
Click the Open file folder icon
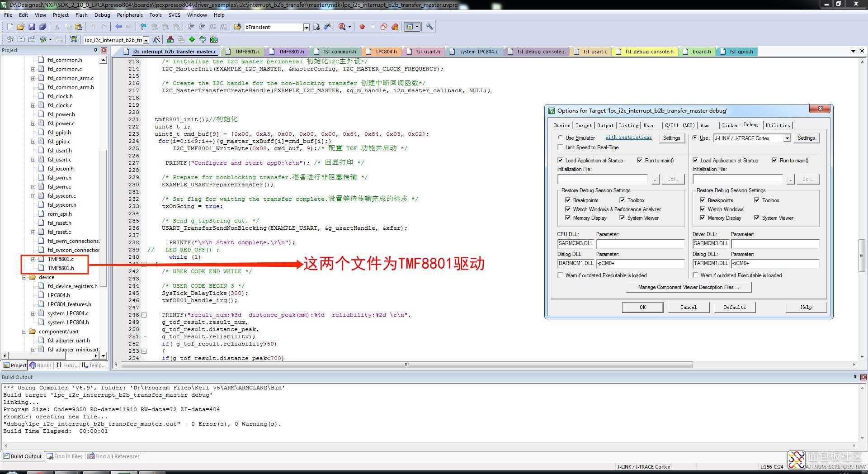pos(21,27)
